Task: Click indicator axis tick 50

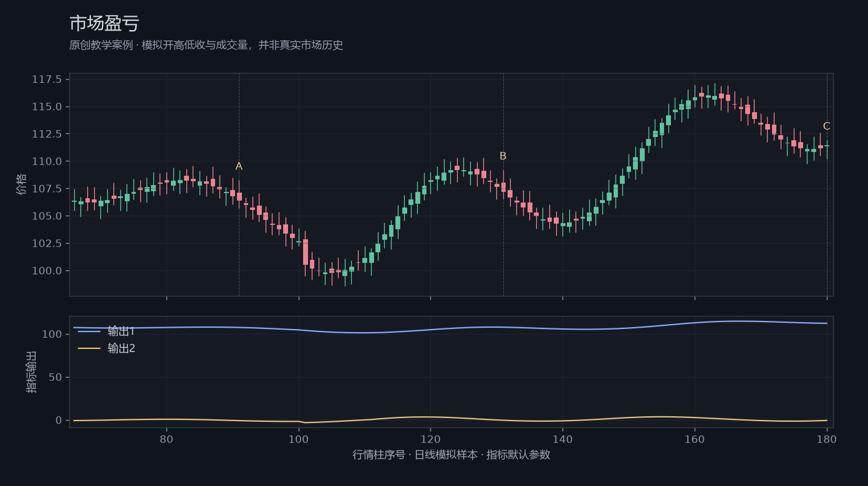Action: [55, 378]
